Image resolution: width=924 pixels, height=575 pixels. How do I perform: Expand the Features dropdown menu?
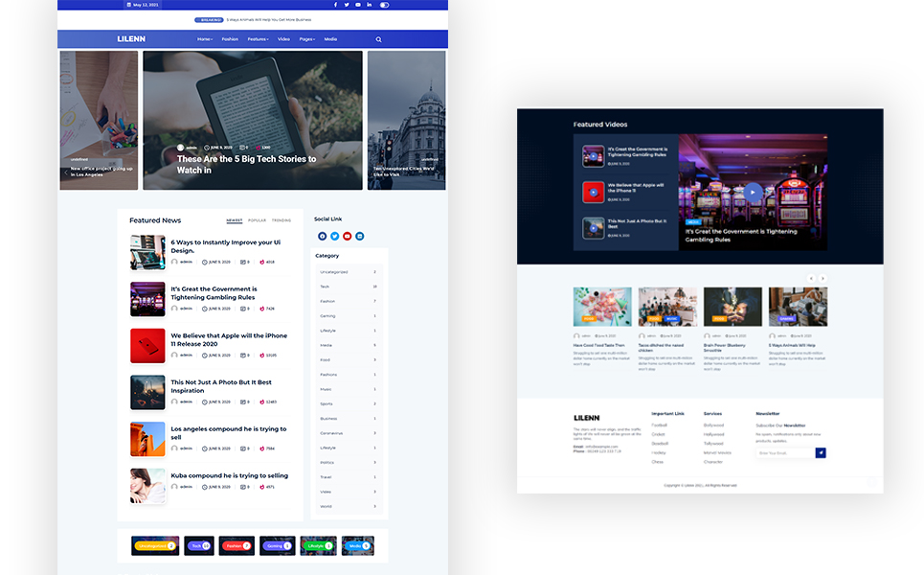point(258,39)
